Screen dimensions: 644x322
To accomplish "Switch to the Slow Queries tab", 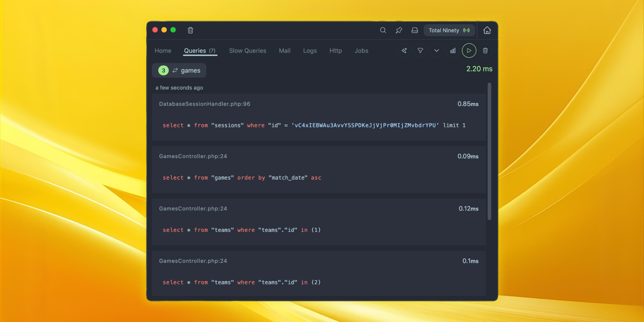I will pyautogui.click(x=247, y=51).
